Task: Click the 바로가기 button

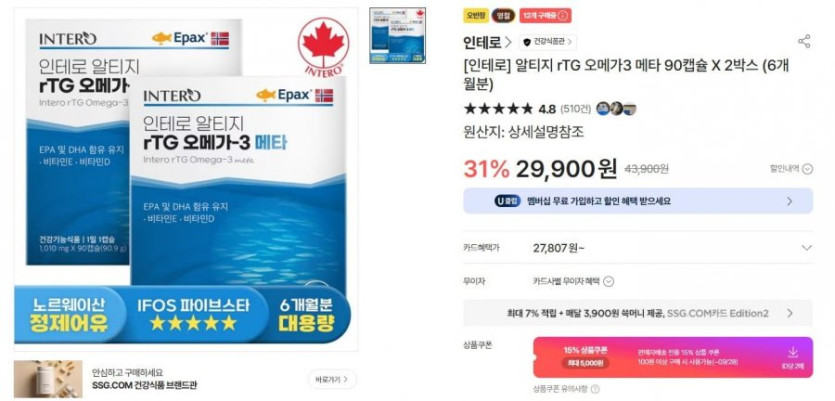Action: pyautogui.click(x=332, y=379)
